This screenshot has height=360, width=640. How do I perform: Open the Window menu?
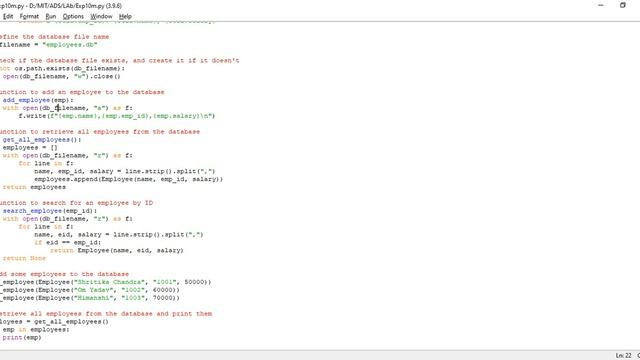[101, 16]
